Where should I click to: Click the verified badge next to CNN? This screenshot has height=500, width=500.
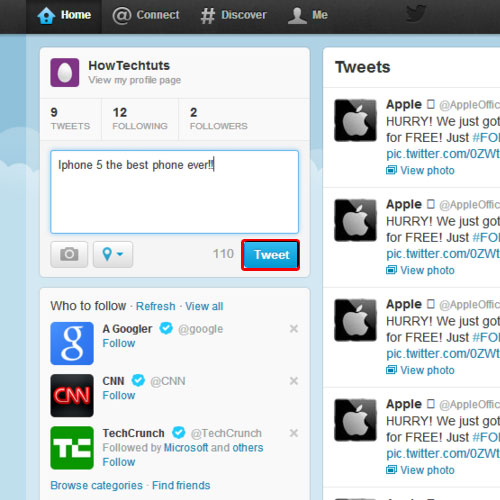point(138,380)
